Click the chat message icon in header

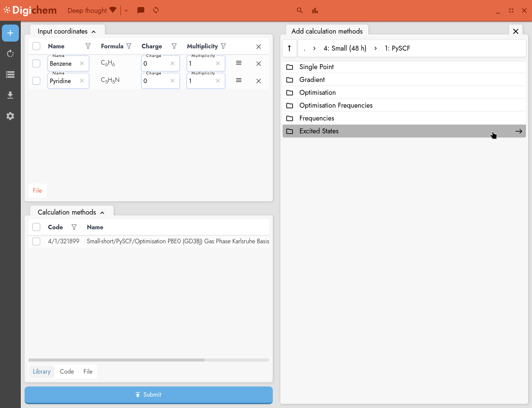pyautogui.click(x=141, y=10)
